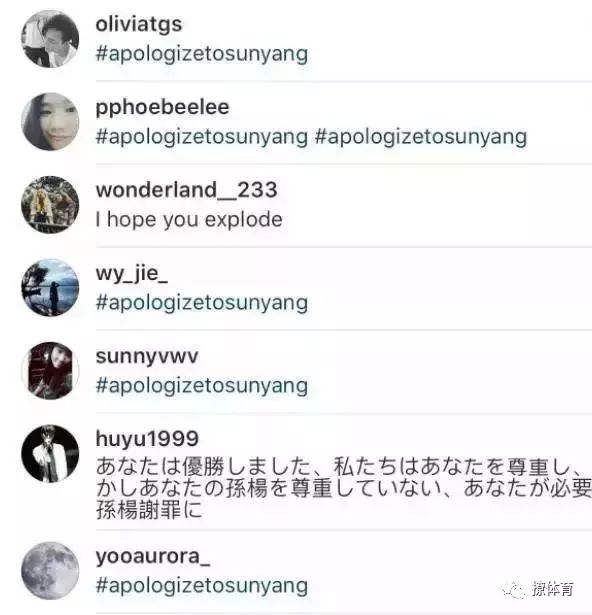The width and height of the screenshot is (592, 615).
Task: Open wonderland__233 avatar image
Action: click(50, 205)
